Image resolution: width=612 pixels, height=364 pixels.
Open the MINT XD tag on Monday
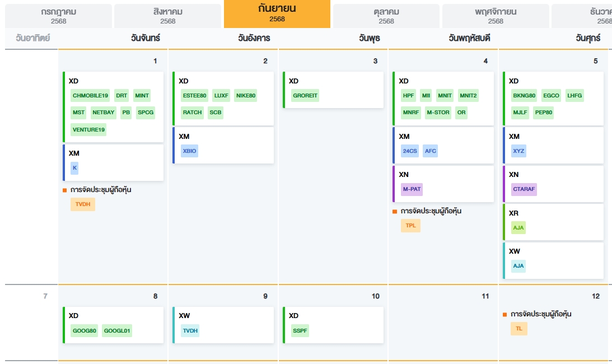142,95
